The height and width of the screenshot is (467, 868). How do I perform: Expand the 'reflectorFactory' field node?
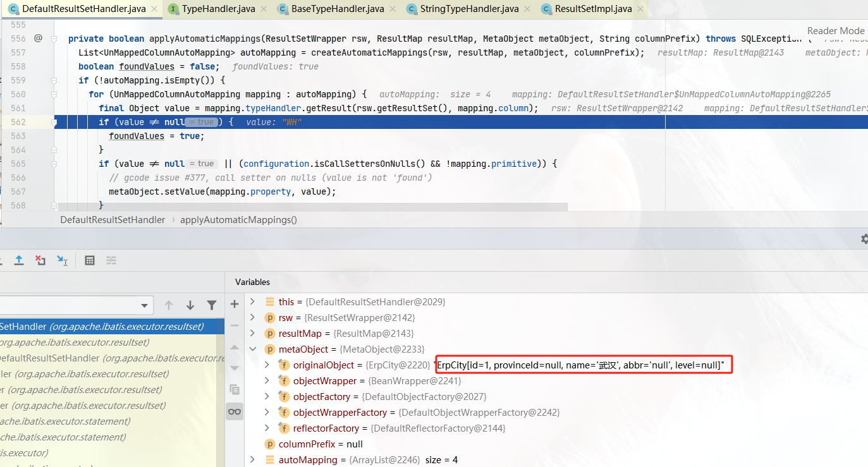point(267,428)
